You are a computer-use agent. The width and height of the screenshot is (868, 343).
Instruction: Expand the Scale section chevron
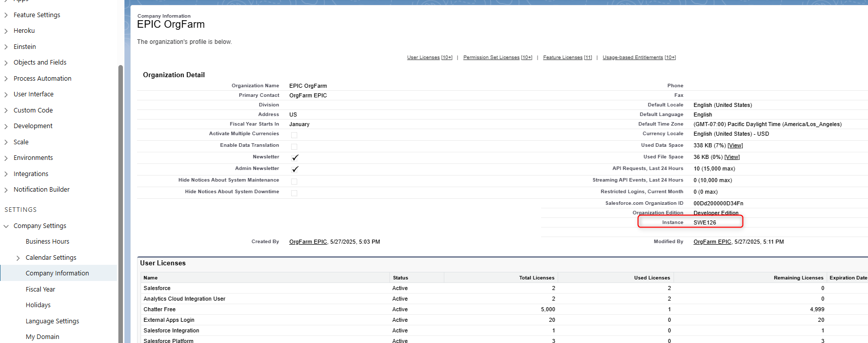(x=6, y=142)
